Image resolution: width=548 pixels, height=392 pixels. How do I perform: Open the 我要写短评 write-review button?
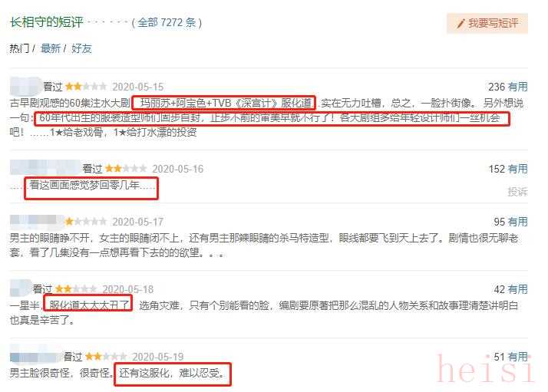pos(487,24)
